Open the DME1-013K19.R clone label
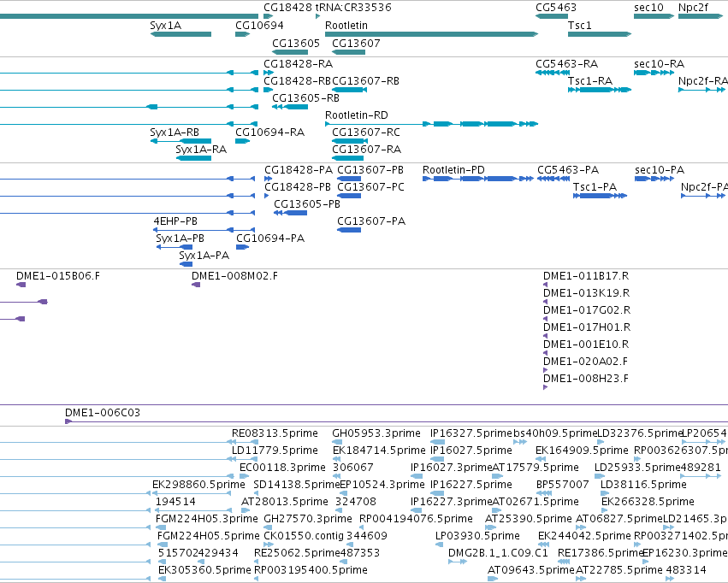This screenshot has width=728, height=583. click(587, 293)
